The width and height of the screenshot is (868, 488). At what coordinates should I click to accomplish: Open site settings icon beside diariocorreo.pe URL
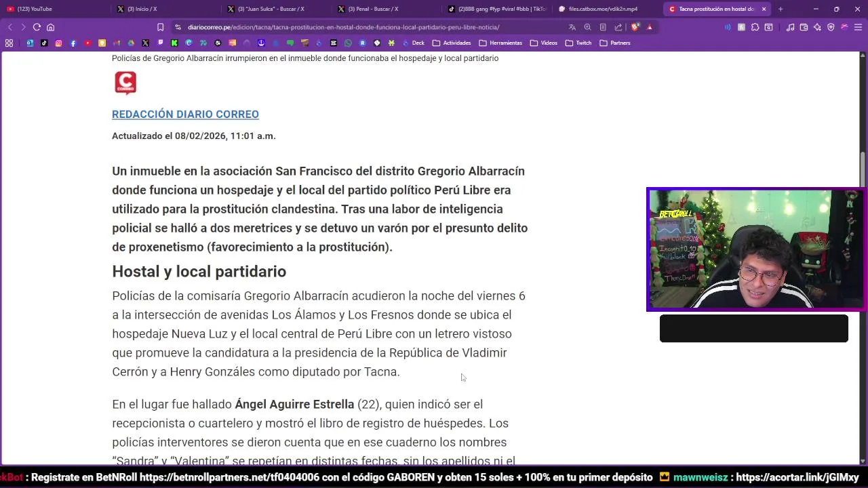178,27
